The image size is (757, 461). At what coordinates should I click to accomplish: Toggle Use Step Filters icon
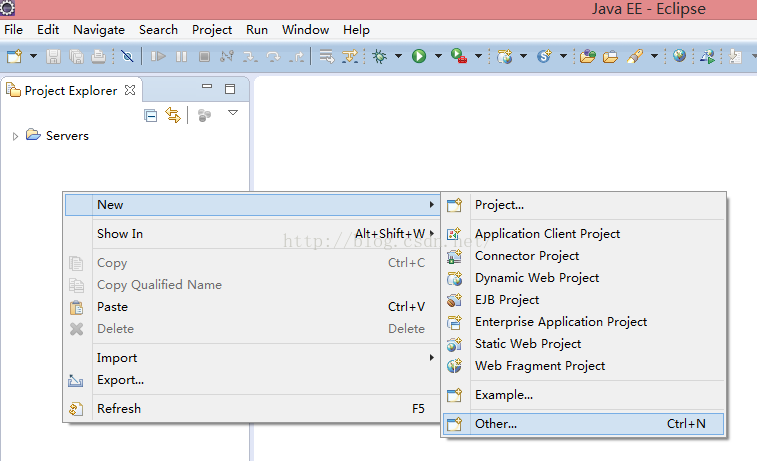coord(350,56)
